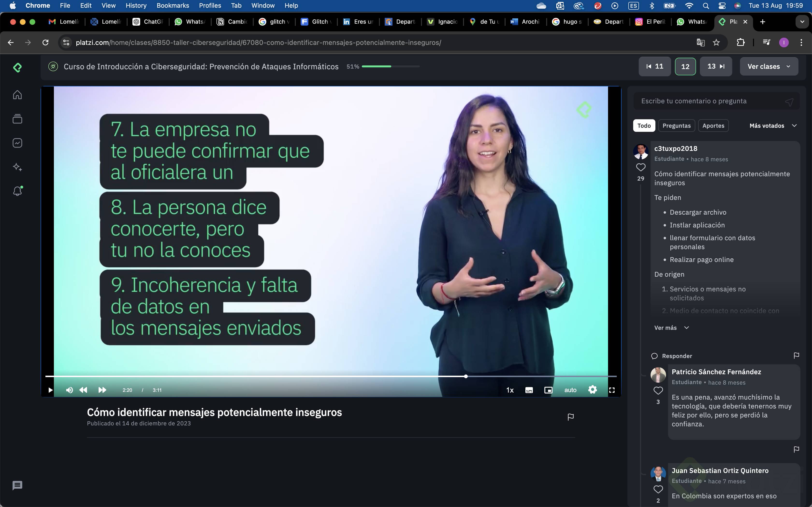Mute the video volume
The image size is (812, 507).
[69, 390]
